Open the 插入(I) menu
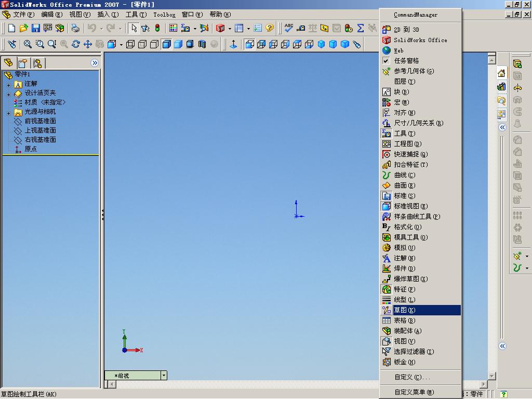The width and height of the screenshot is (532, 399). coord(108,14)
